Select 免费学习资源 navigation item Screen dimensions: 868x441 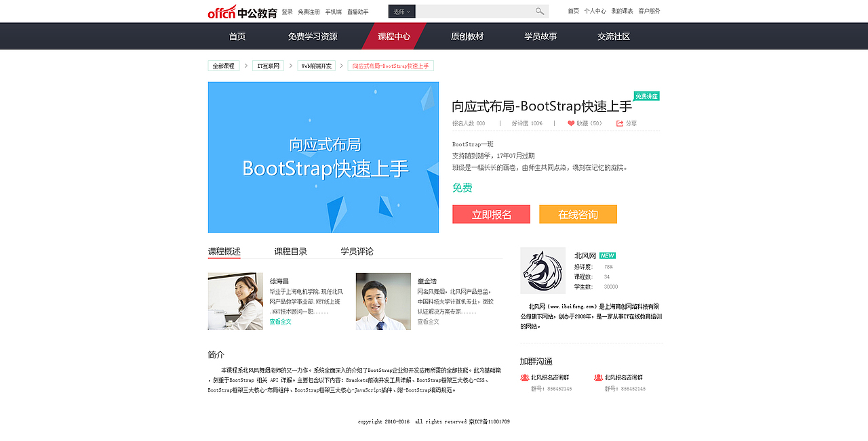coord(313,37)
